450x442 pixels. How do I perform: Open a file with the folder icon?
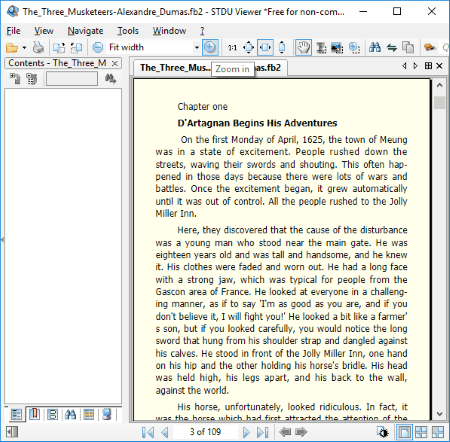[12, 48]
